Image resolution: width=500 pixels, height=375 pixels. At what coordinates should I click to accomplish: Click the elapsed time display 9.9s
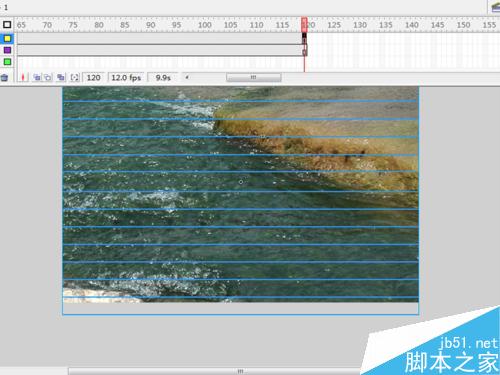(x=163, y=78)
